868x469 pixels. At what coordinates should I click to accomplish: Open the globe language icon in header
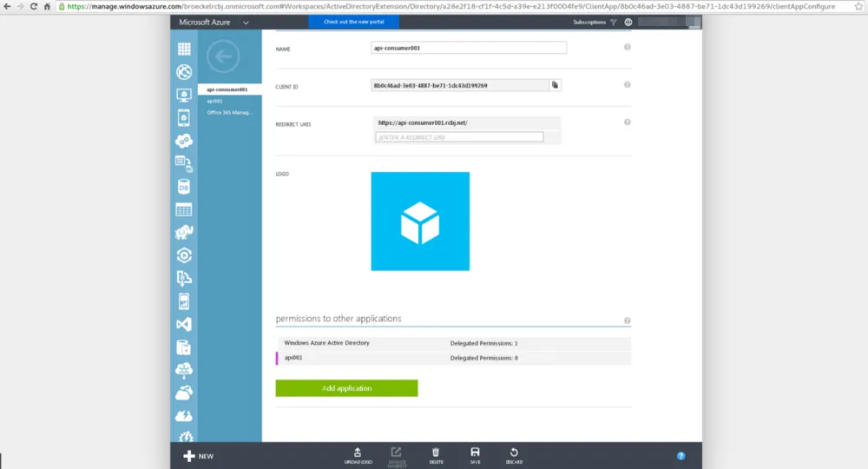628,23
